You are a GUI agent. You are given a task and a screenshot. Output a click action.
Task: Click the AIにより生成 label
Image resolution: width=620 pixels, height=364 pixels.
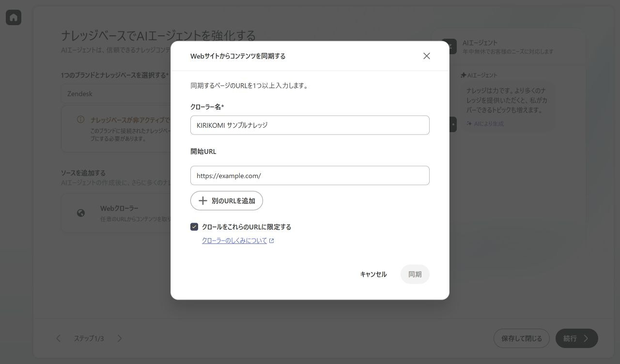(x=489, y=123)
